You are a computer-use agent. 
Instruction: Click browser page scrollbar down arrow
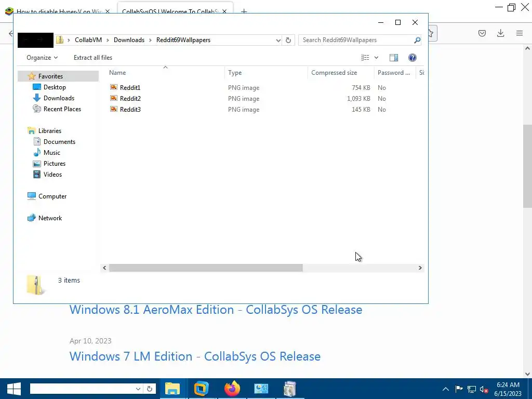pos(527,374)
